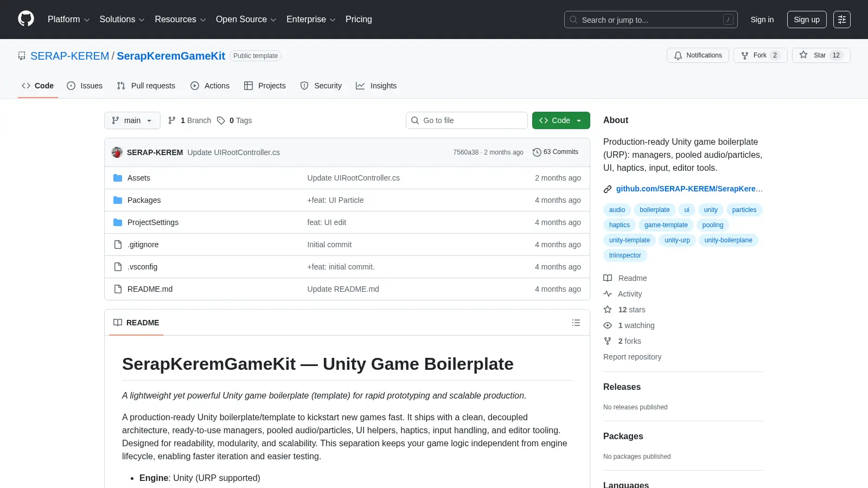Select the triinspector topic tag
The image size is (868, 488).
(625, 255)
